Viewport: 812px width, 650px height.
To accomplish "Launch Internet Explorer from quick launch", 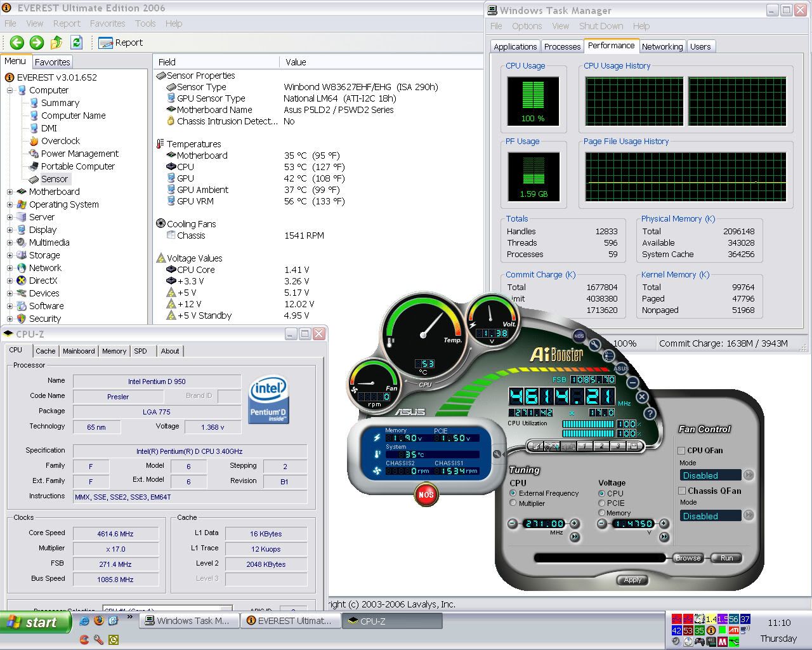I will click(x=84, y=621).
